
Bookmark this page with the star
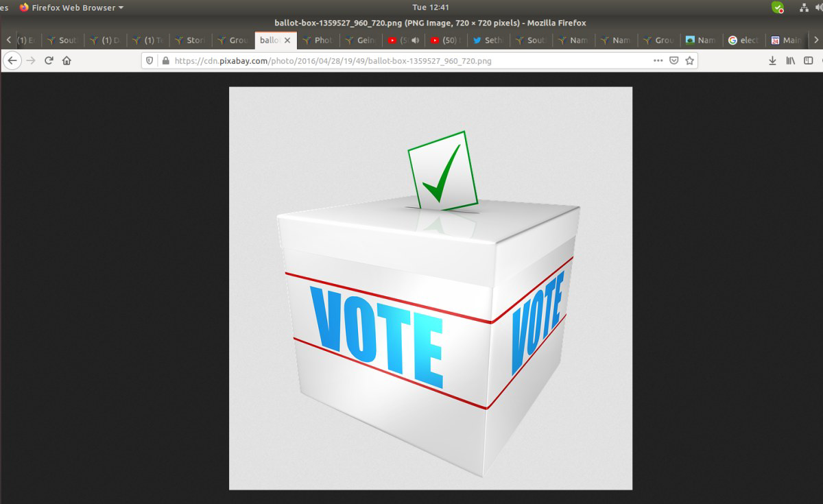pos(690,60)
